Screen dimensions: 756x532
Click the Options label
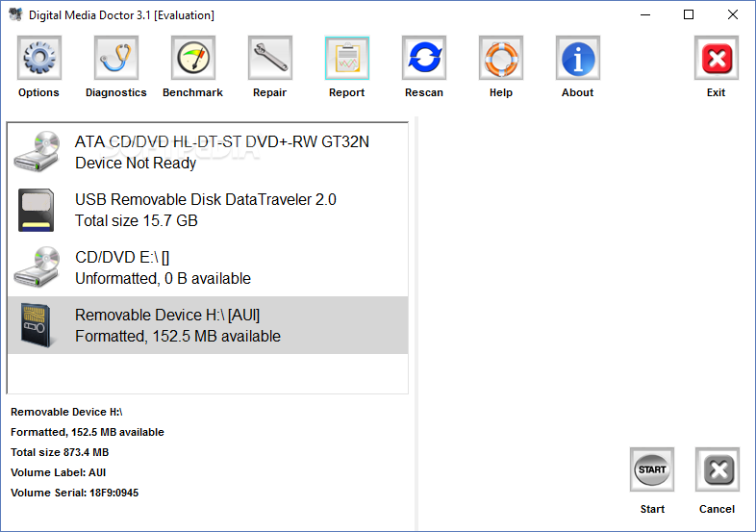pyautogui.click(x=38, y=92)
